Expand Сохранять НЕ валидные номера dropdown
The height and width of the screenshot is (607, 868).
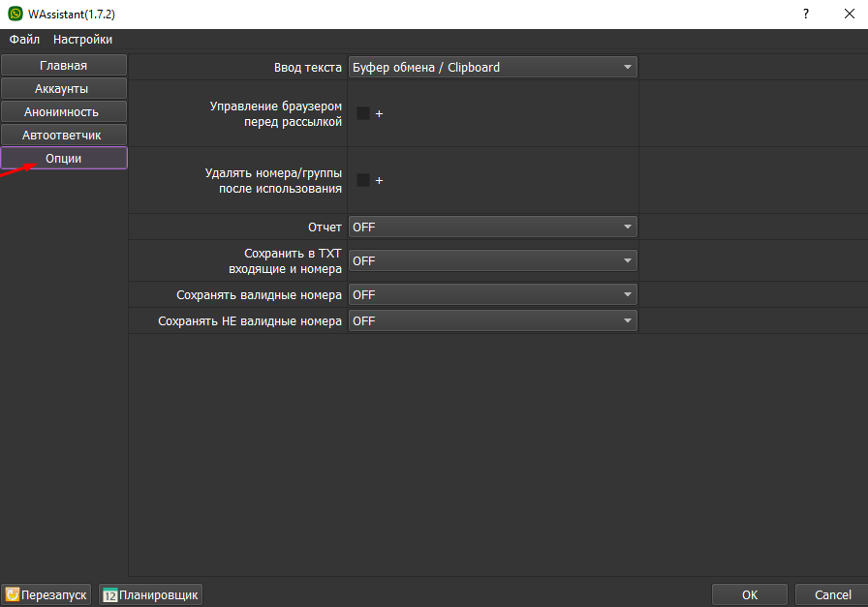(492, 320)
